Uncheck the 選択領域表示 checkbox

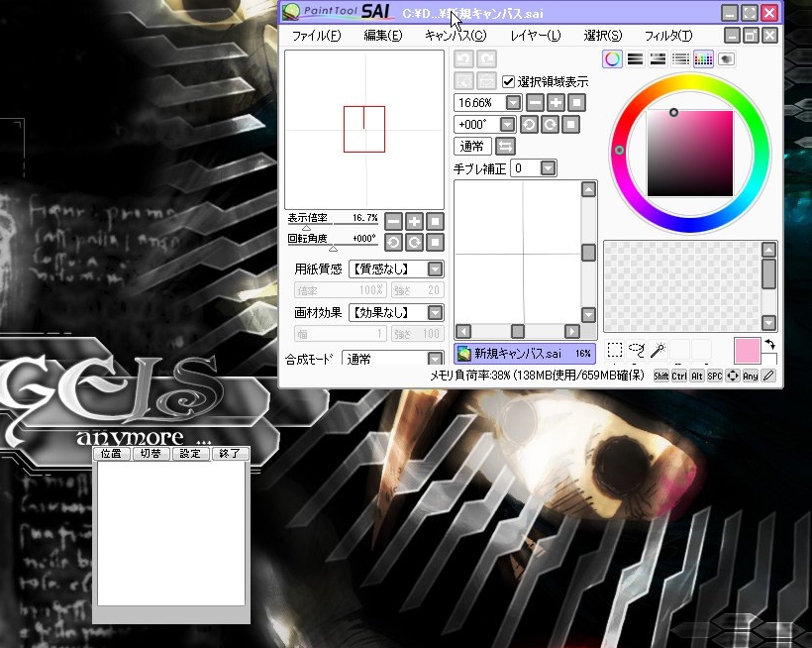[509, 81]
